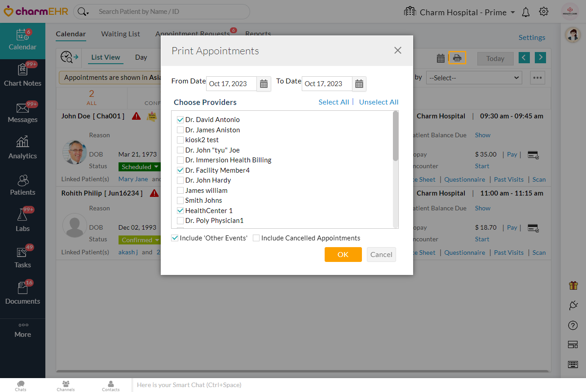
Task: Click the help question mark icon
Action: point(573,325)
